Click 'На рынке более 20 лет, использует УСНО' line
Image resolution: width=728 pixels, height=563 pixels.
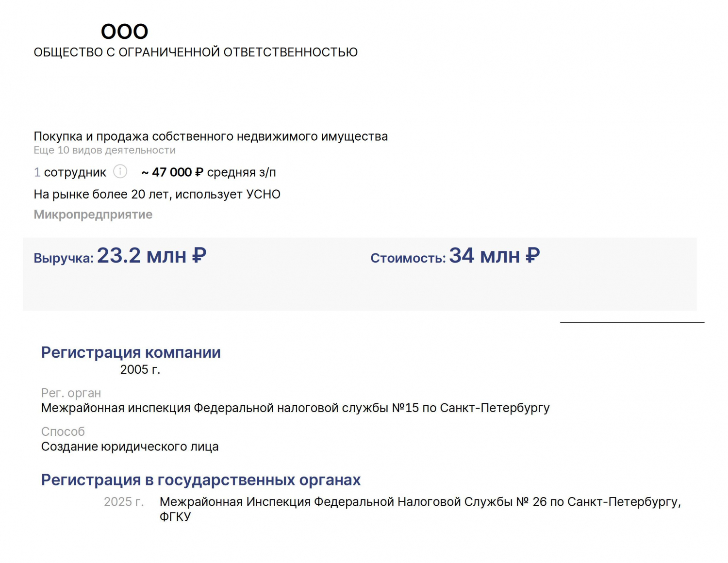pos(157,195)
